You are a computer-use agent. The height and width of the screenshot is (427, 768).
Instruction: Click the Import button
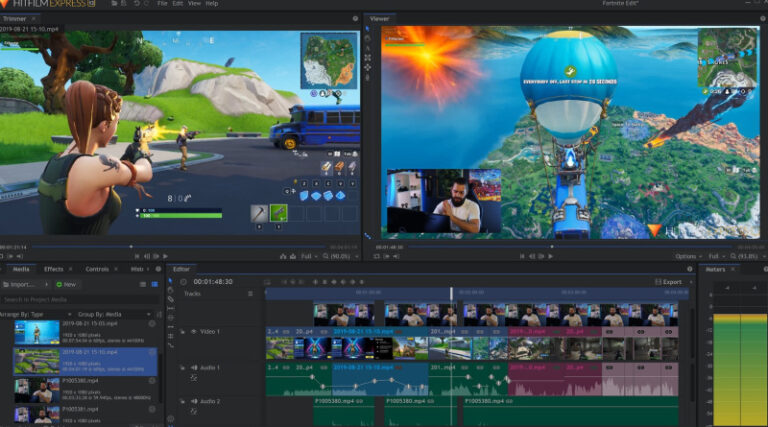coord(19,285)
